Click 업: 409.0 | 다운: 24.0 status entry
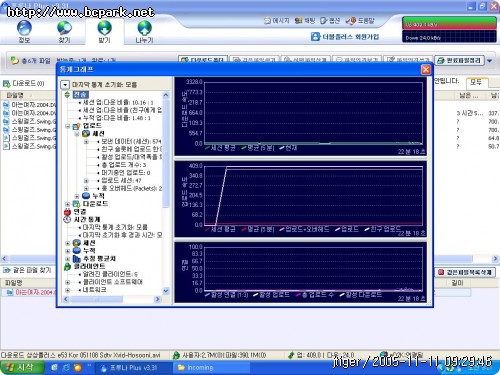This screenshot has width=500, height=375. (x=322, y=355)
